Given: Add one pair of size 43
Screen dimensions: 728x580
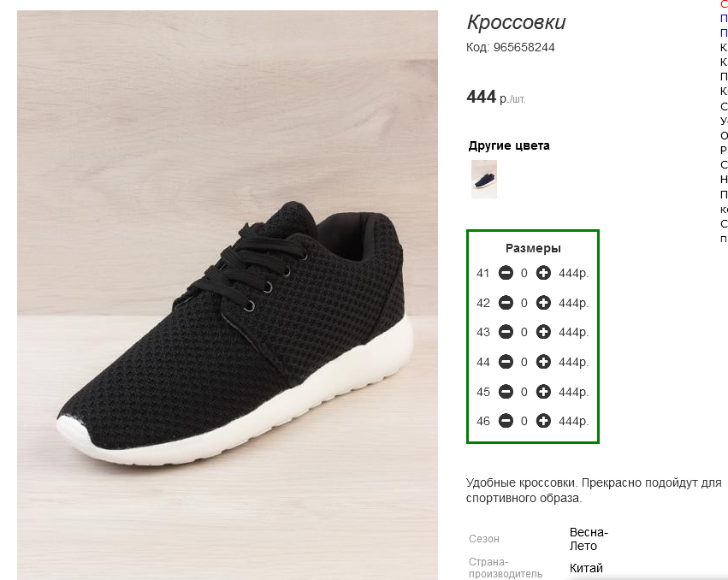Looking at the screenshot, I should [x=543, y=332].
